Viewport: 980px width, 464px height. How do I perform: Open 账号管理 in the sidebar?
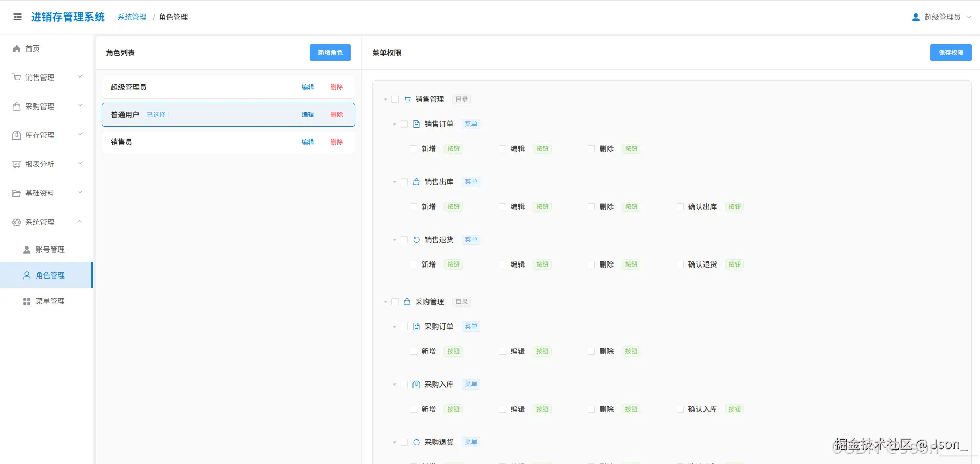[47, 250]
